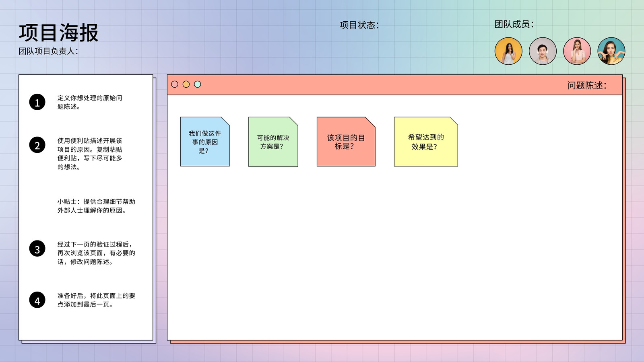644x362 pixels.
Task: Select the yellow sticky note 希望达到的效果是?
Action: point(426,142)
